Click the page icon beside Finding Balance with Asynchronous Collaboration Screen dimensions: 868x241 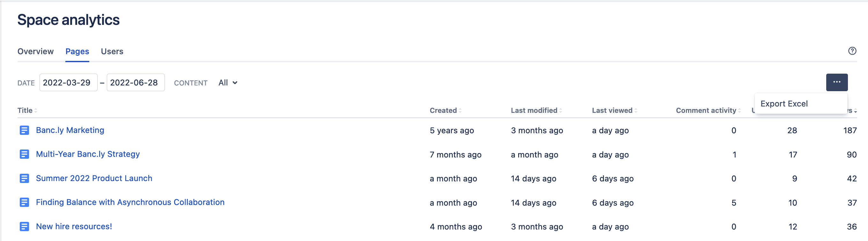click(24, 202)
